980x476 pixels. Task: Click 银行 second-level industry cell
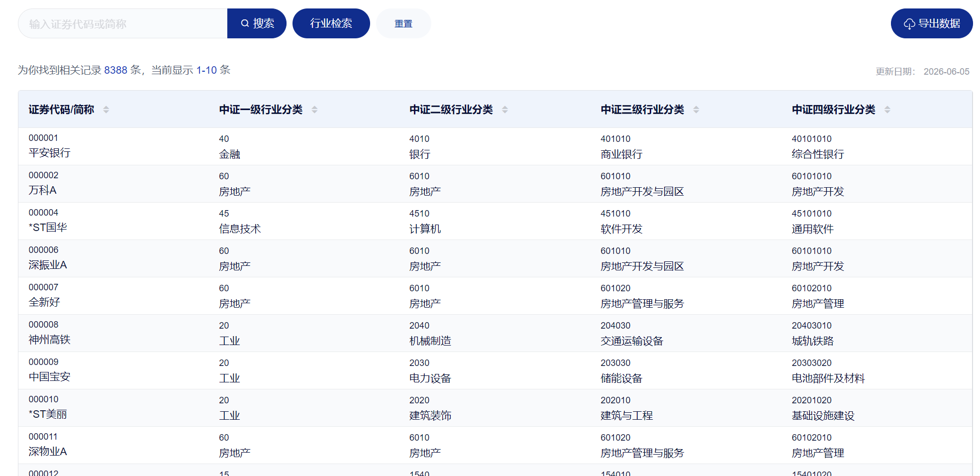(x=419, y=154)
